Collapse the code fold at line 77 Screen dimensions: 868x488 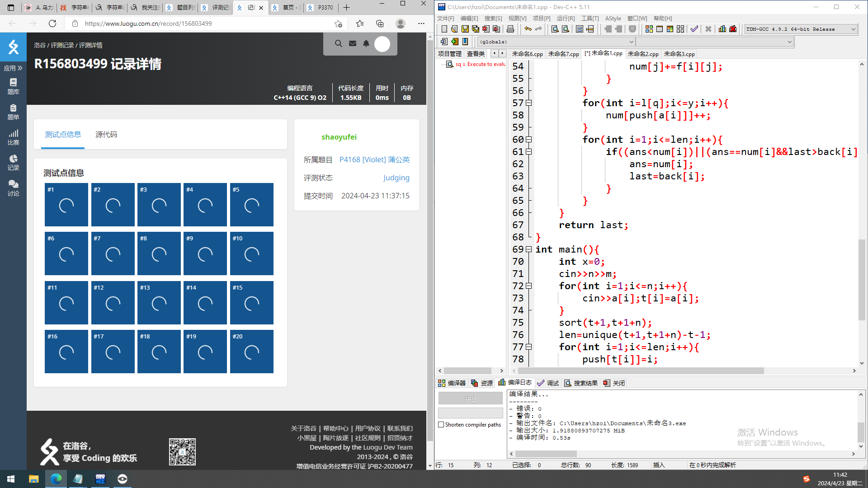529,347
